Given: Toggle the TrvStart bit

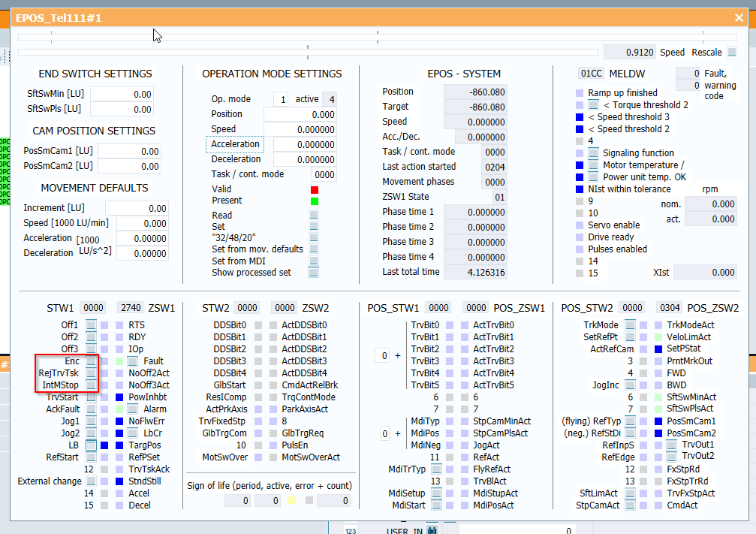Looking at the screenshot, I should tap(91, 397).
